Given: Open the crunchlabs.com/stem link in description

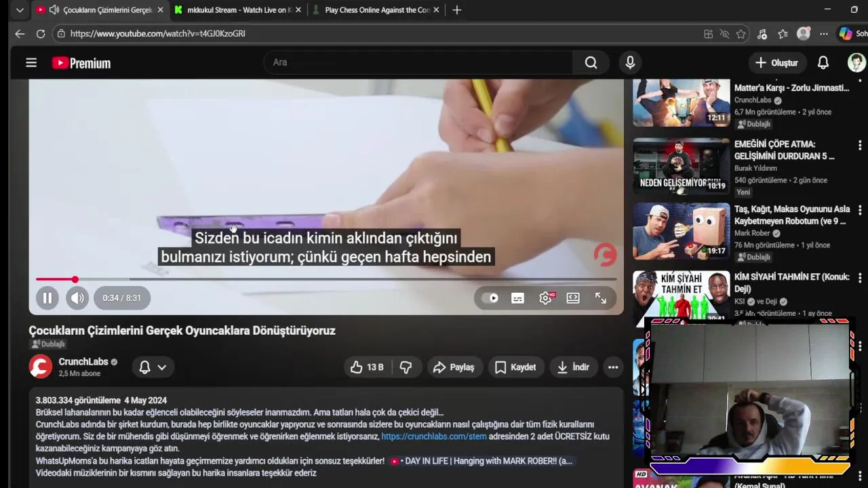Looking at the screenshot, I should pos(434,436).
